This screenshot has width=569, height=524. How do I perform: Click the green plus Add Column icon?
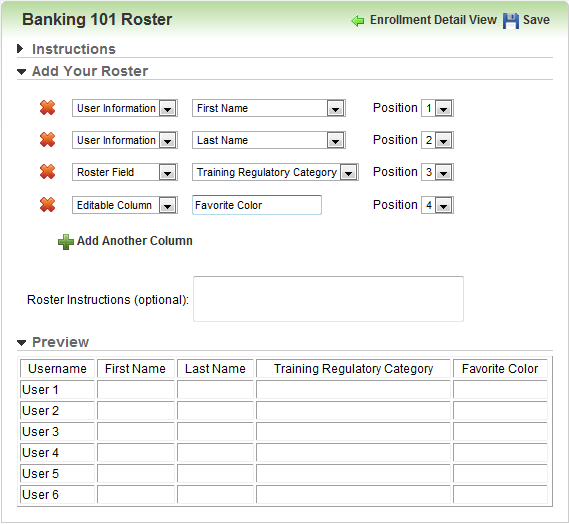click(x=66, y=242)
